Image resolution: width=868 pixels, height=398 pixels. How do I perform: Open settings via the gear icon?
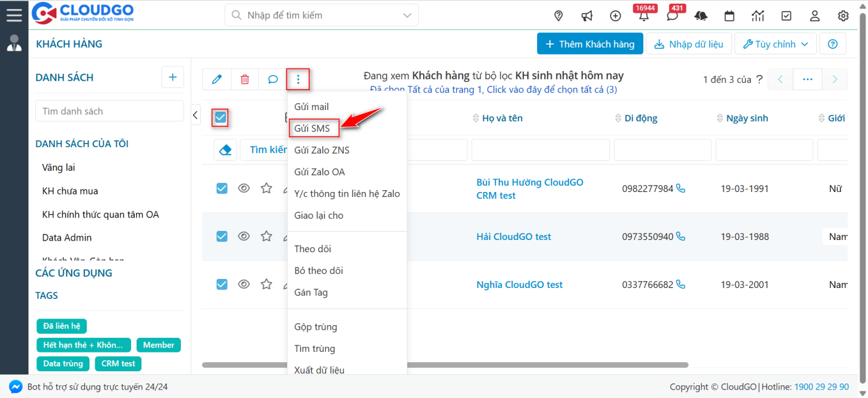843,16
